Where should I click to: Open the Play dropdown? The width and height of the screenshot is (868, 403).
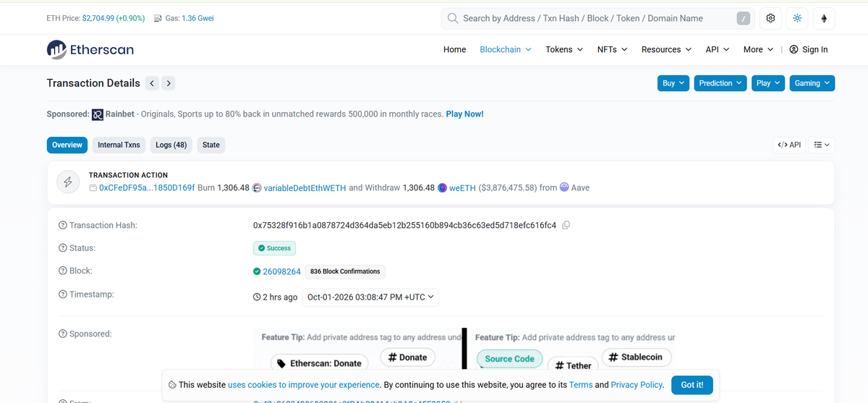point(768,83)
